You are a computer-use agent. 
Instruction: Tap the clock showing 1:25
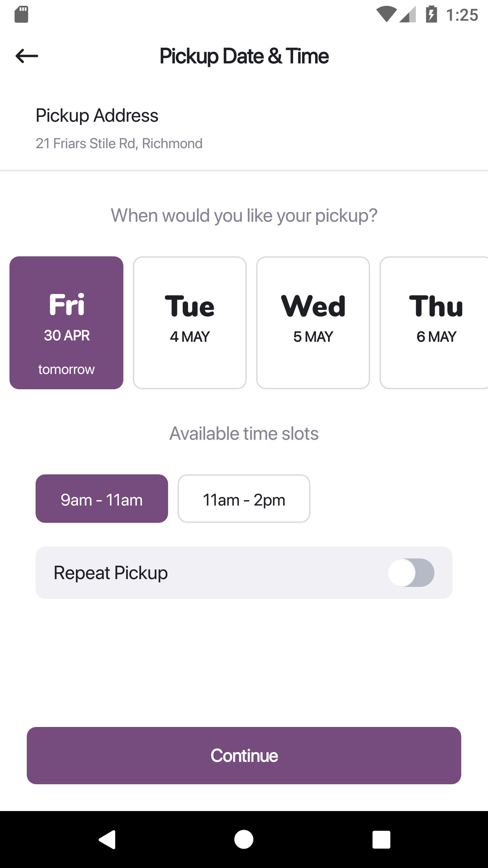(x=462, y=15)
